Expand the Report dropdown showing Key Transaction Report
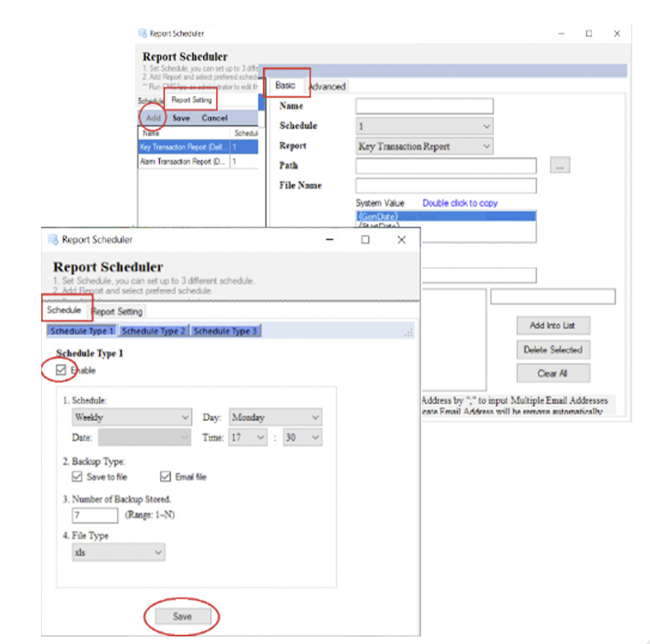The image size is (650, 644). click(424, 146)
